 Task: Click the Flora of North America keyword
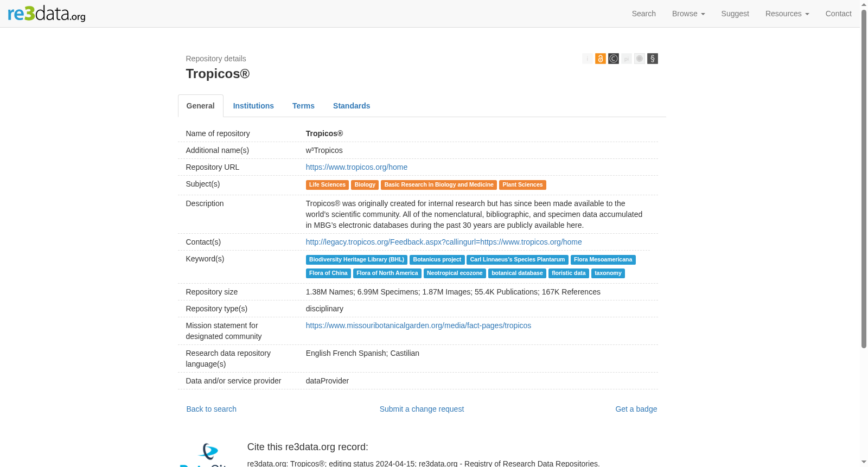click(387, 273)
